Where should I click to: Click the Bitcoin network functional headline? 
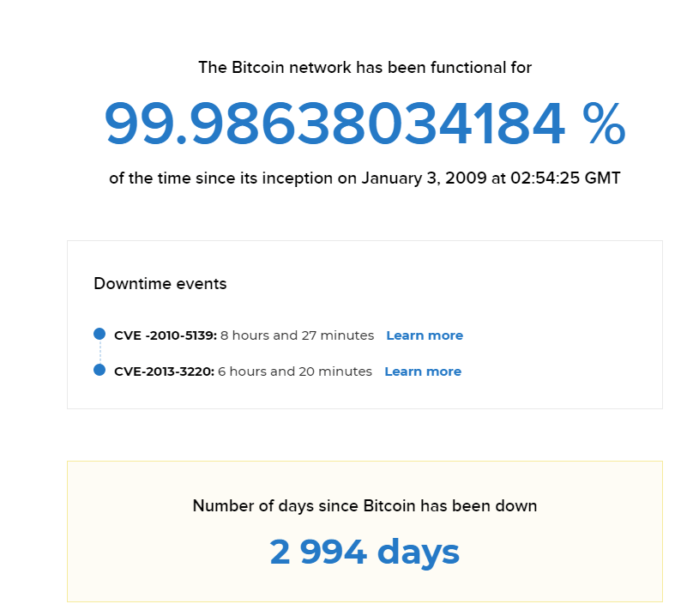[x=365, y=68]
